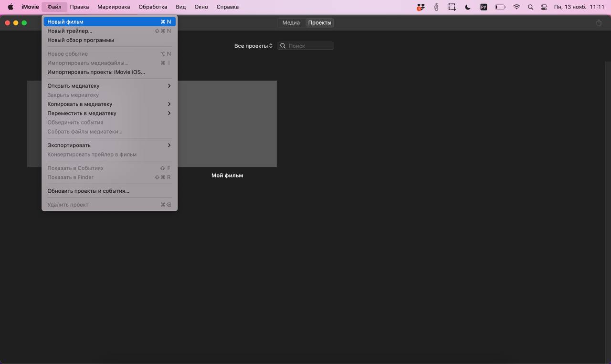Open the Вид menu
Viewport: 611px width, 364px height.
181,7
